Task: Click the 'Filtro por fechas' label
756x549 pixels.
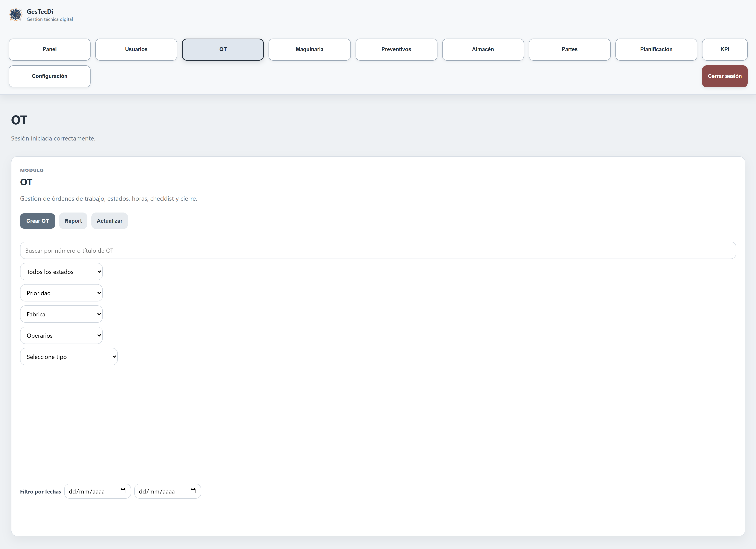Action: tap(41, 492)
